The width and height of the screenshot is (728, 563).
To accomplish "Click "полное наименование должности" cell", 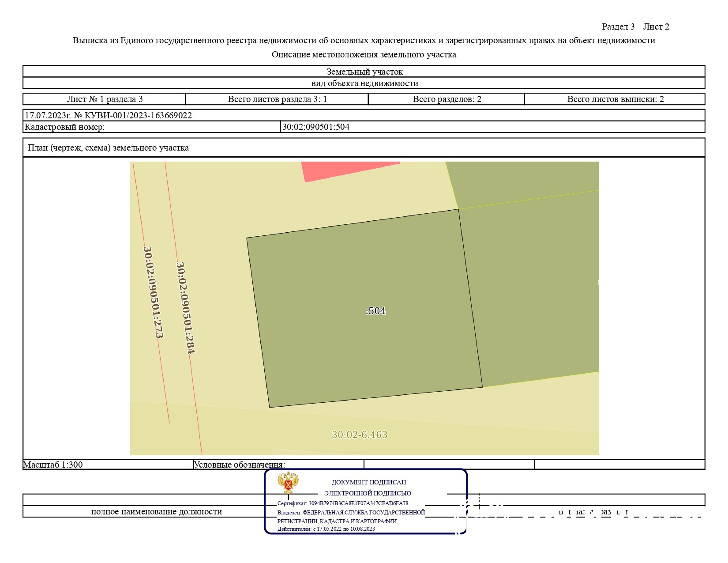I will point(156,511).
